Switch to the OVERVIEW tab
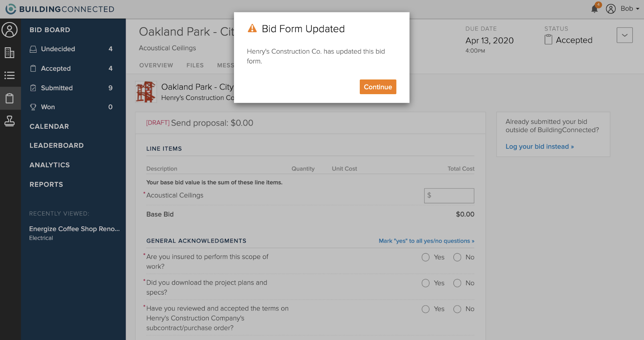Viewport: 644px width, 340px height. click(x=156, y=65)
